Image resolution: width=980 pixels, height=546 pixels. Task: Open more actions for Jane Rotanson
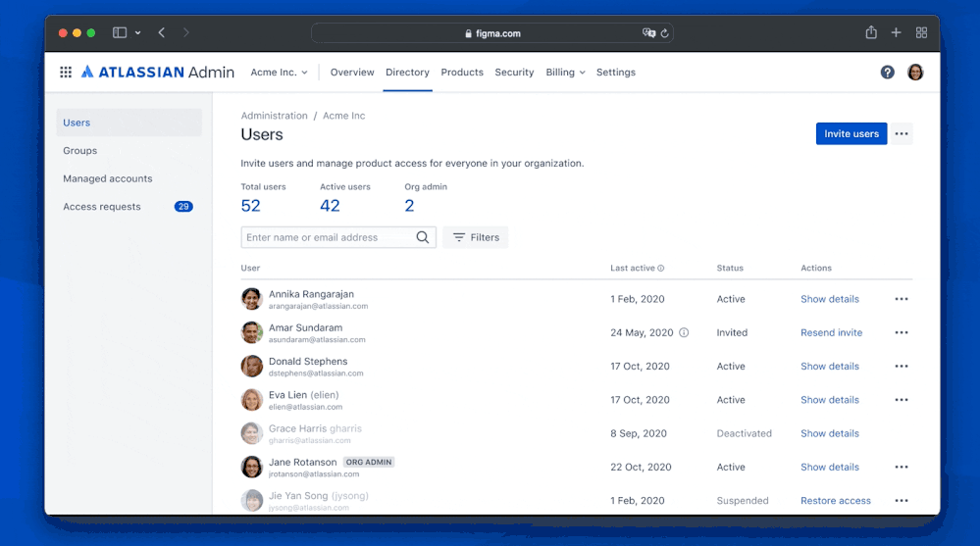tap(902, 467)
